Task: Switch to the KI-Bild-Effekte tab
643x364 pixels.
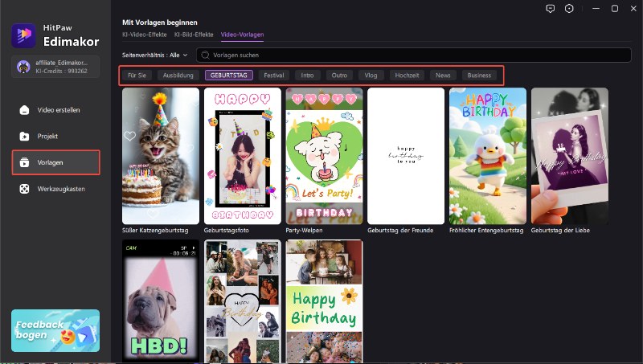Action: (194, 35)
